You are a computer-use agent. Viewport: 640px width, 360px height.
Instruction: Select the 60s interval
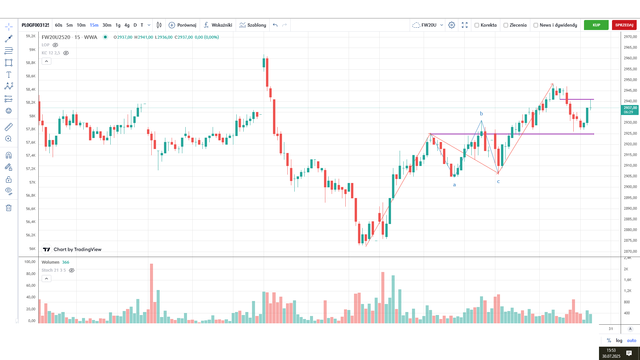point(58,25)
